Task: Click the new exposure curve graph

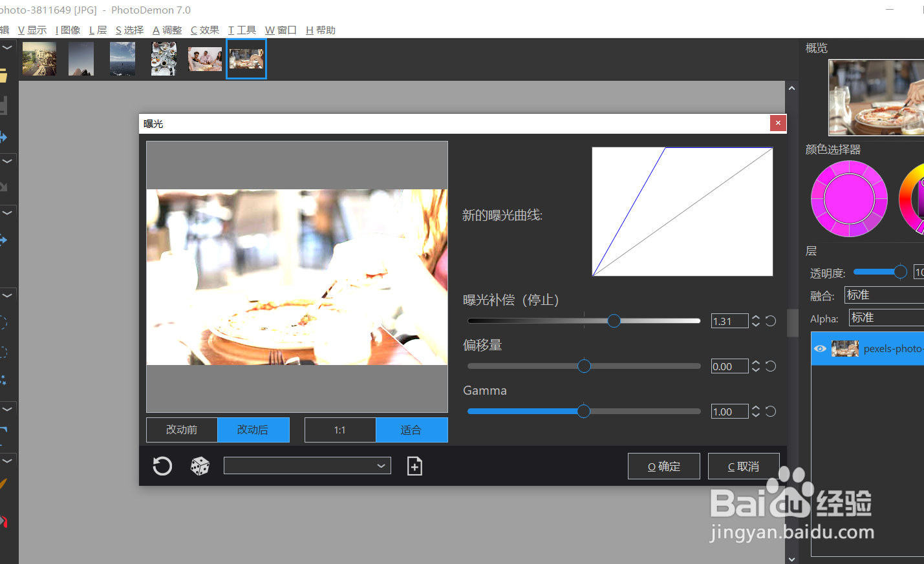Action: [x=683, y=212]
